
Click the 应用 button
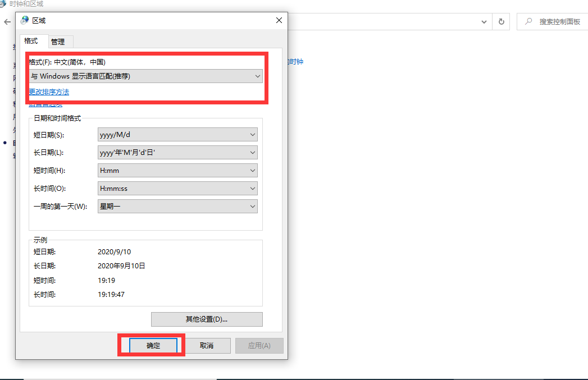click(259, 345)
